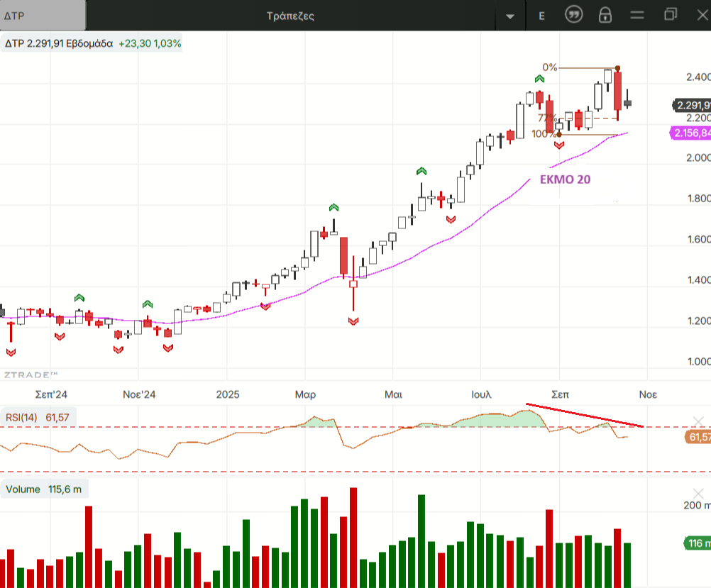Screen dimensions: 711x588
Task: Click the ΔΤΡ symbol input field
Action: click(43, 15)
